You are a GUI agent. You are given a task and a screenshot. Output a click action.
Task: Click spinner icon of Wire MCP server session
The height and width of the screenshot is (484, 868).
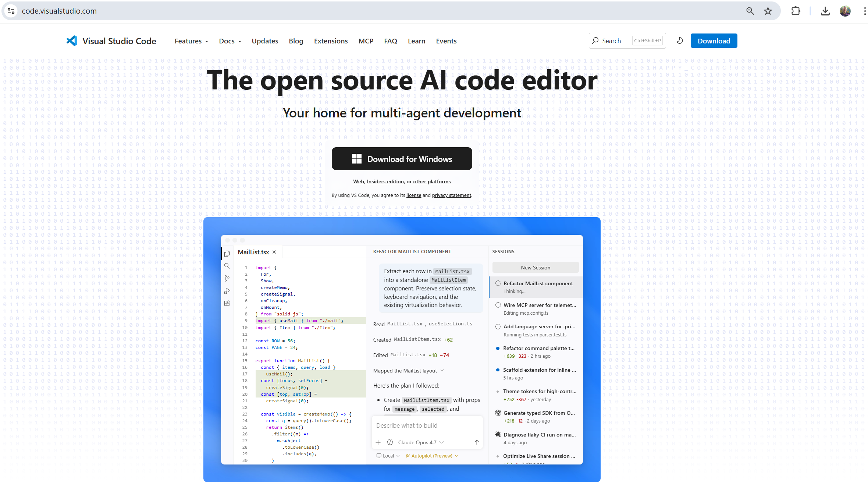coord(498,305)
